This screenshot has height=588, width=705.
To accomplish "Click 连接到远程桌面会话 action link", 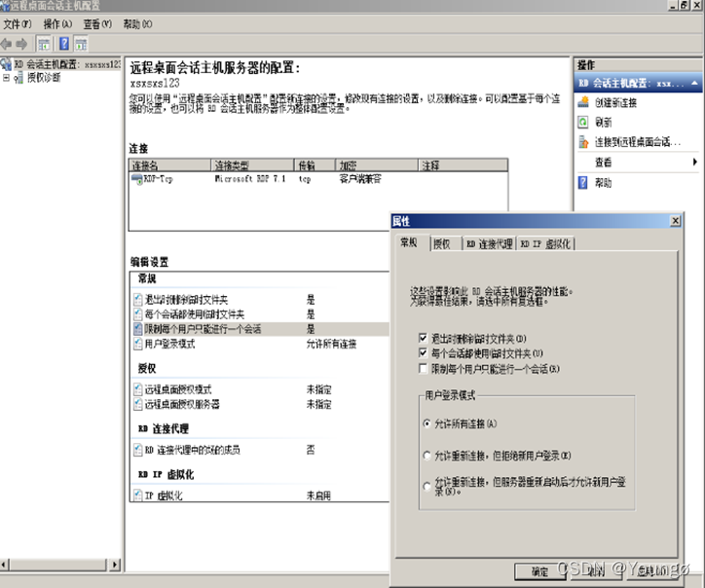I will click(638, 142).
